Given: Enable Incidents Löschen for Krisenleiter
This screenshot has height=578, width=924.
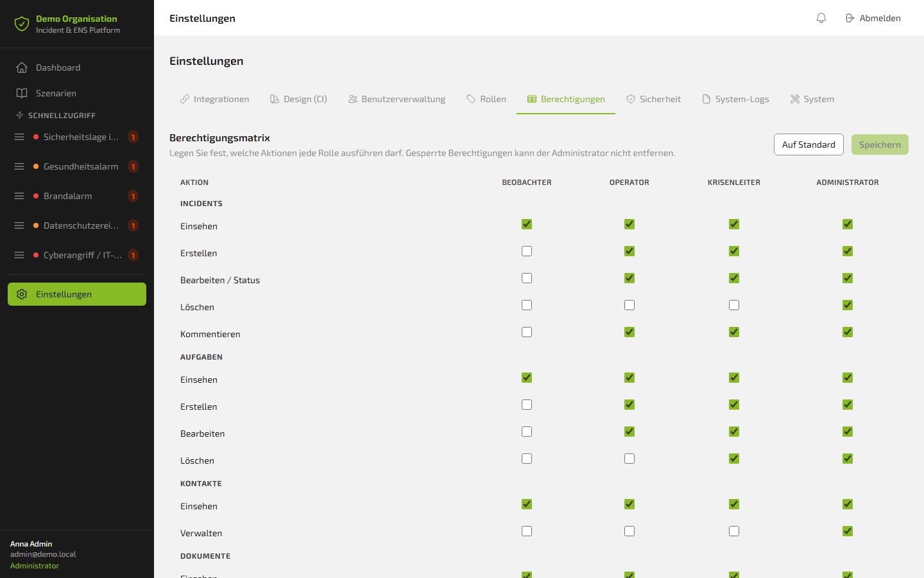Looking at the screenshot, I should [734, 305].
